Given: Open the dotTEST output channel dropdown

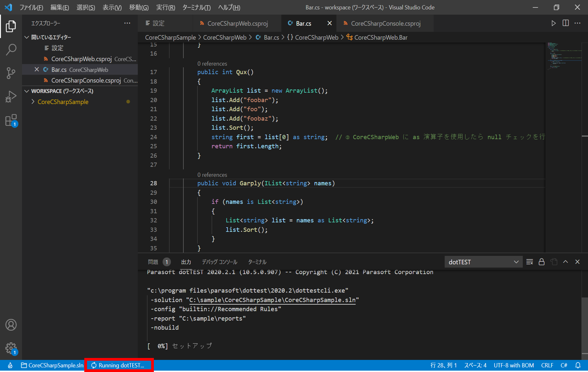Looking at the screenshot, I should coord(483,262).
